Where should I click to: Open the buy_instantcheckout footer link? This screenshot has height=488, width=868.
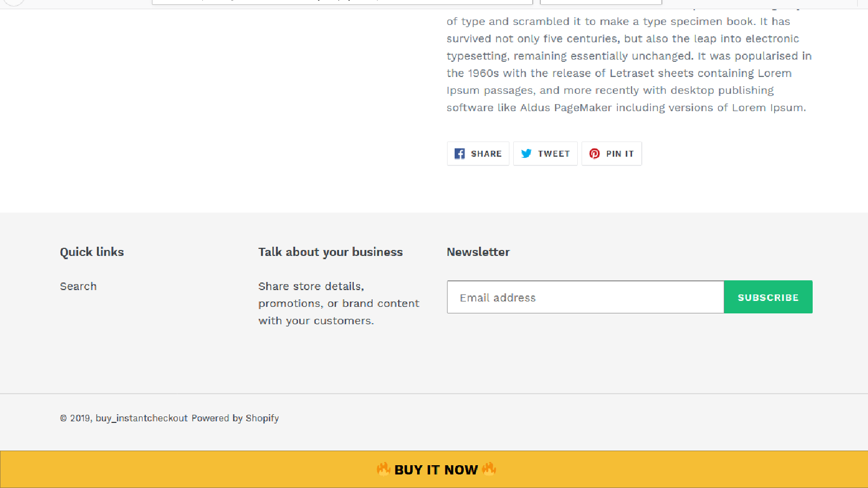[142, 418]
